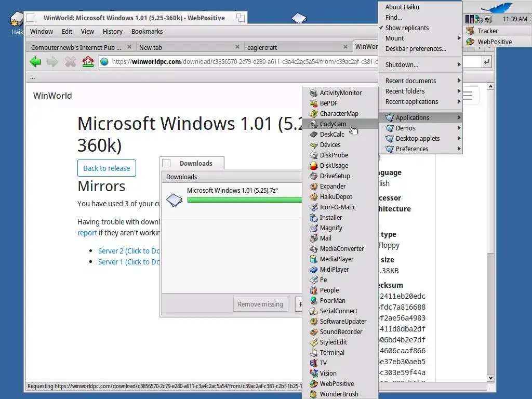Open the Bookmarks menu
Viewport: 532px width, 399px height.
(147, 32)
